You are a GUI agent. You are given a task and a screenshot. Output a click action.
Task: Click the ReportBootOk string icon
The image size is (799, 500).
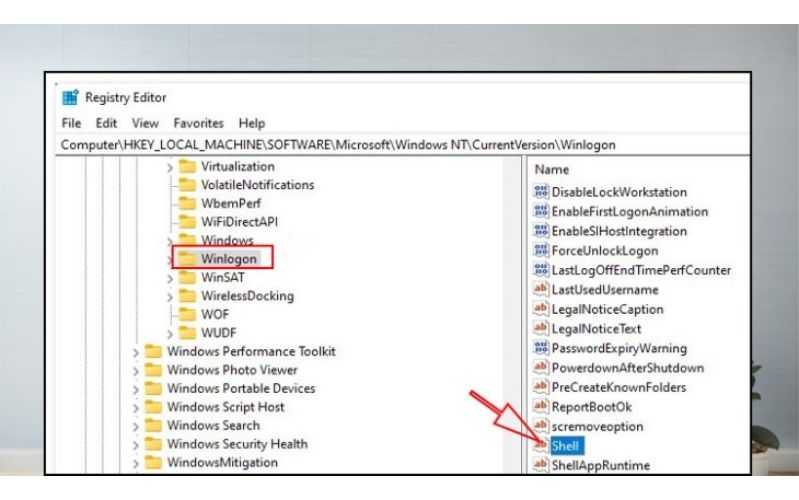pos(541,406)
